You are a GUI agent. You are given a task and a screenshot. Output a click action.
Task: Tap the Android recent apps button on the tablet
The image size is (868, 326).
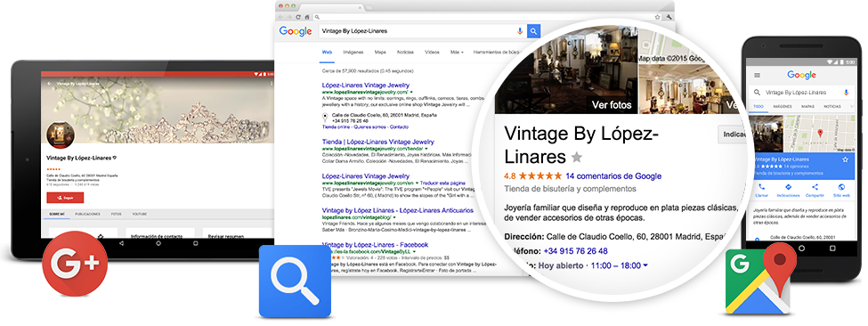tap(195, 243)
